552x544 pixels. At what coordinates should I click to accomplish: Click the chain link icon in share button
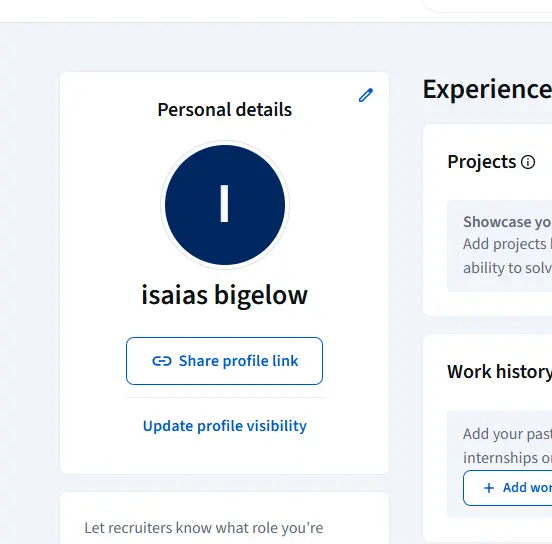click(x=162, y=361)
